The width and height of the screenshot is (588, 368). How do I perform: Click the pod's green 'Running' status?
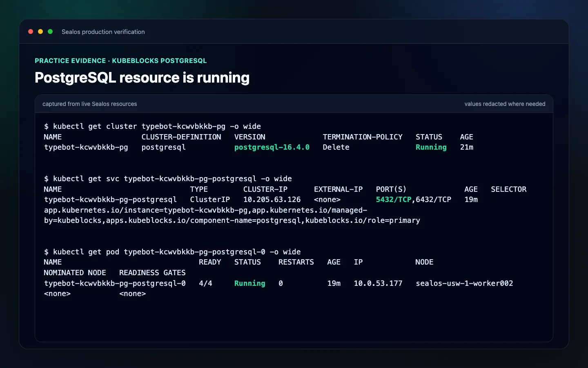tap(250, 283)
